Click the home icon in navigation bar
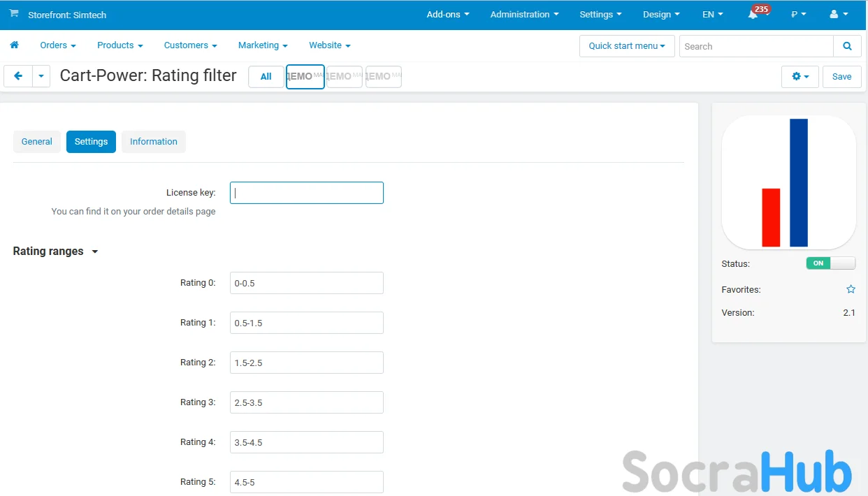868x496 pixels. point(14,45)
